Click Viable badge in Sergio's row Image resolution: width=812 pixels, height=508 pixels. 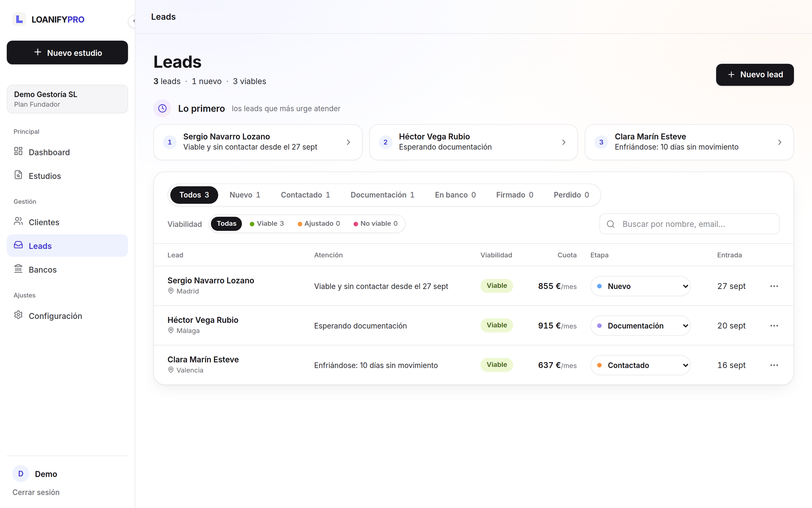pyautogui.click(x=497, y=286)
